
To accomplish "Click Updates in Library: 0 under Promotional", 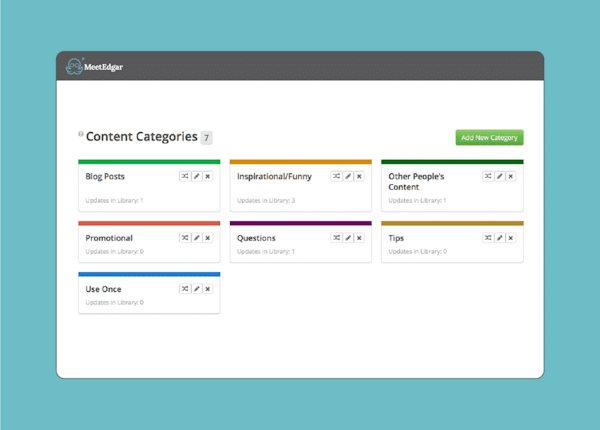I will (x=114, y=251).
